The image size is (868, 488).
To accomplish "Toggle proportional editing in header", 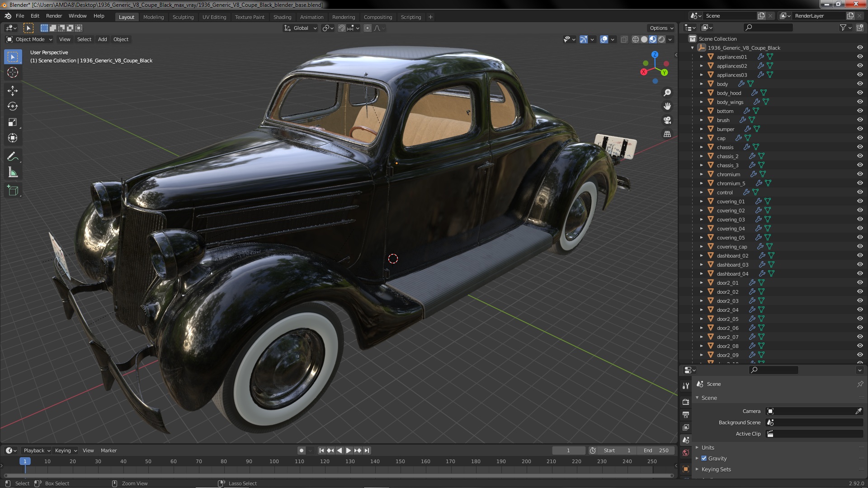I will [367, 28].
